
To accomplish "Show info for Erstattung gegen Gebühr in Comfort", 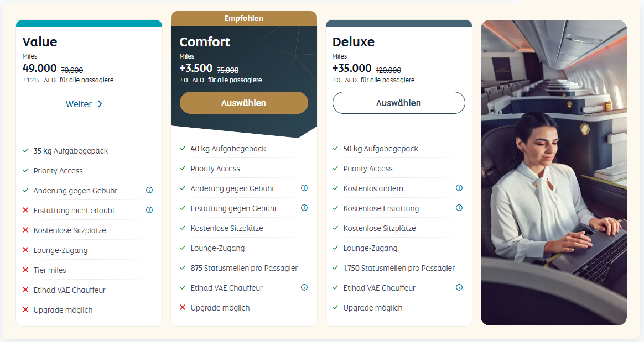I will click(304, 208).
